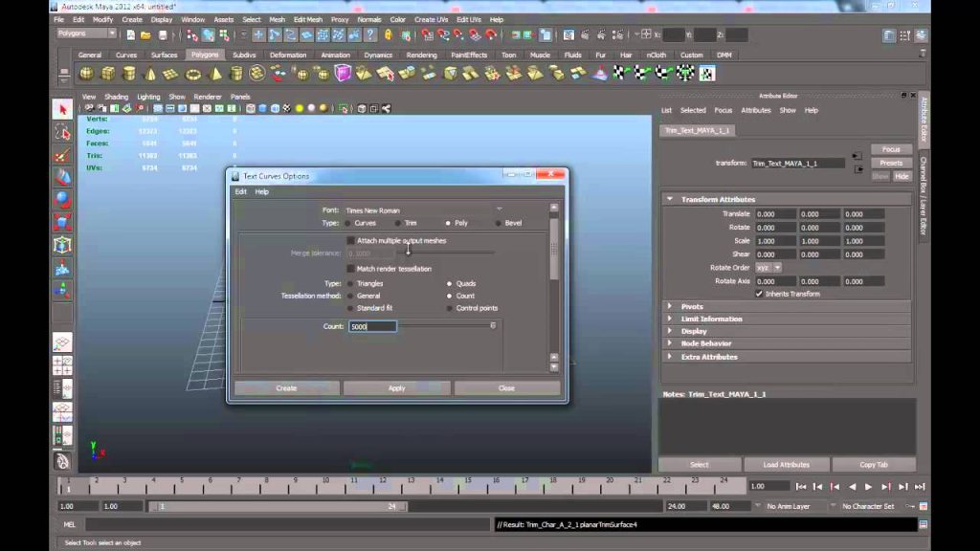The width and height of the screenshot is (980, 551).
Task: Create a polygon sphere from shelf
Action: coord(86,74)
